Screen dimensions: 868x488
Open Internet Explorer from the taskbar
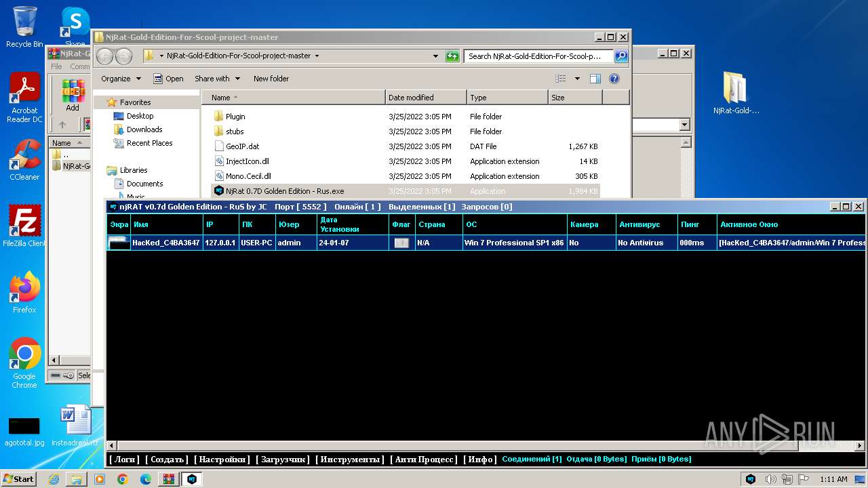coord(54,479)
